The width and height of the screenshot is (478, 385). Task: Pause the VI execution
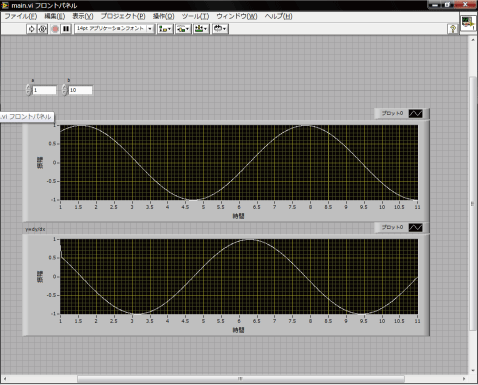pyautogui.click(x=66, y=29)
